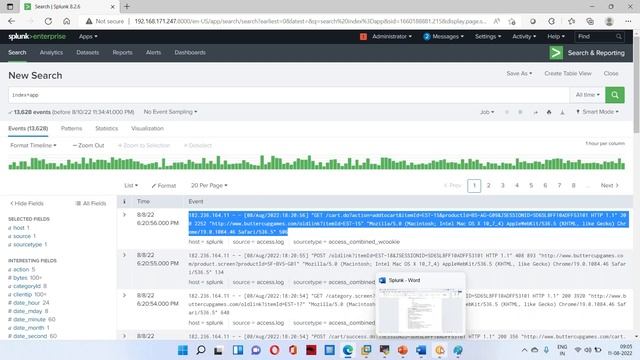Open the Activity dropdown
640x360 pixels.
click(x=524, y=37)
